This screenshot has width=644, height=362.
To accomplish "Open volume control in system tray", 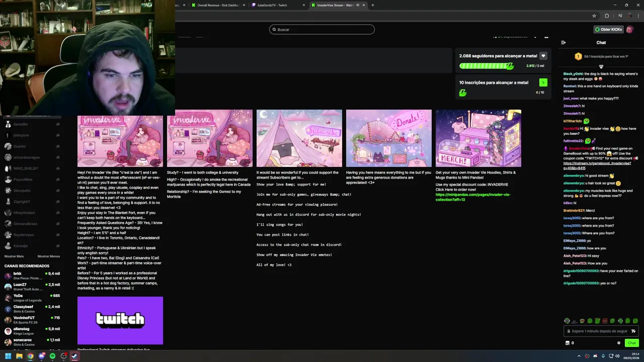I will pos(618,356).
